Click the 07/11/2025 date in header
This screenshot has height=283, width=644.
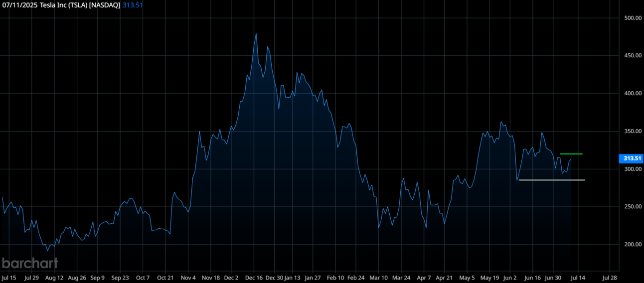[x=20, y=5]
